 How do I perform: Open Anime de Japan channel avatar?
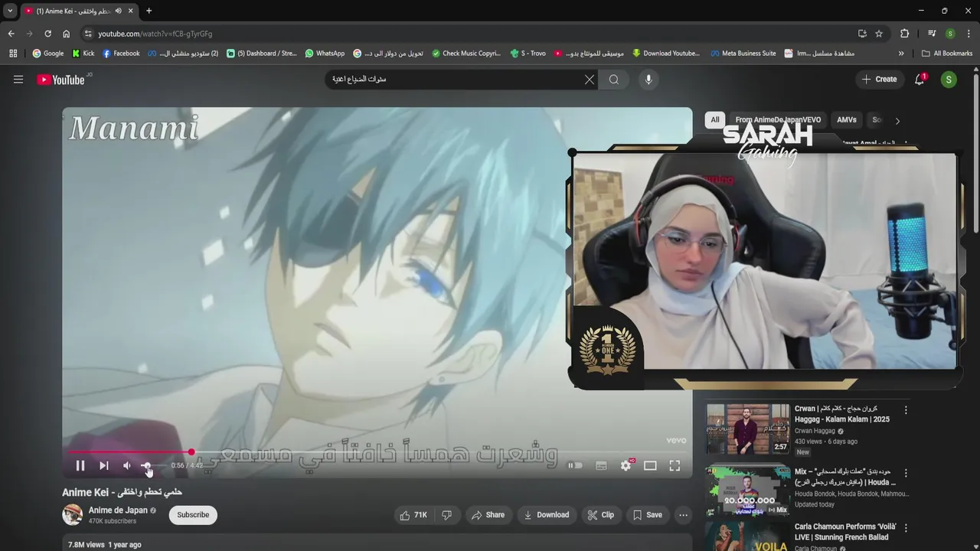click(x=72, y=515)
